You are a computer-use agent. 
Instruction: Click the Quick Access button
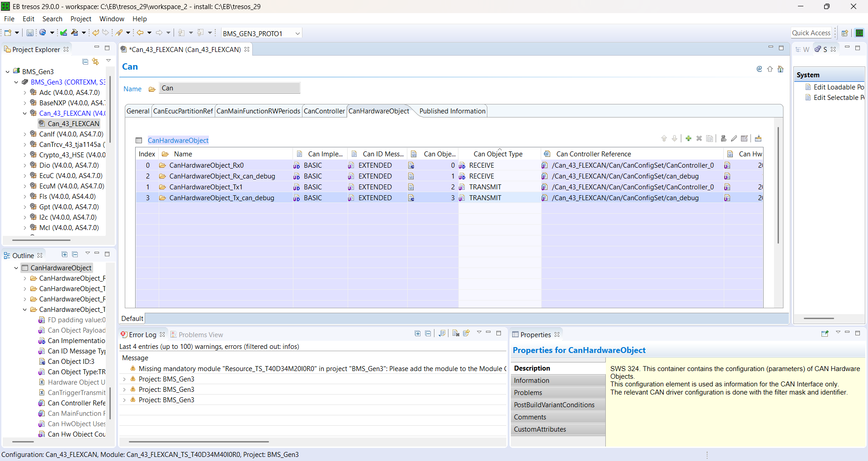[x=811, y=33]
